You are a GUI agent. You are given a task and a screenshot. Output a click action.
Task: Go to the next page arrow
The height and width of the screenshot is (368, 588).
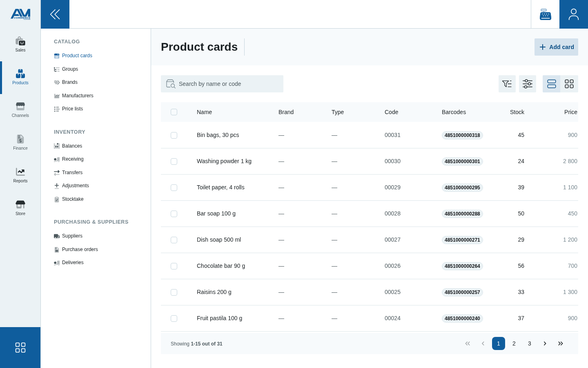tap(545, 343)
